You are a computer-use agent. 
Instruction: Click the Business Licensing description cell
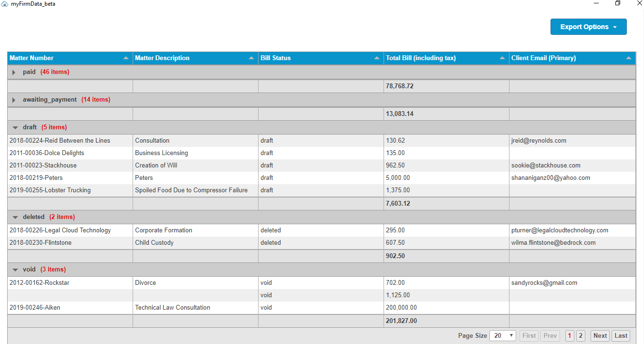(162, 153)
